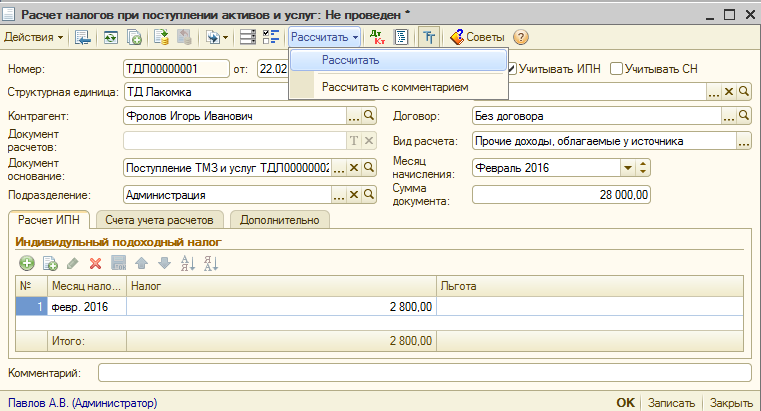Click the Месяц нало... column header

(87, 286)
